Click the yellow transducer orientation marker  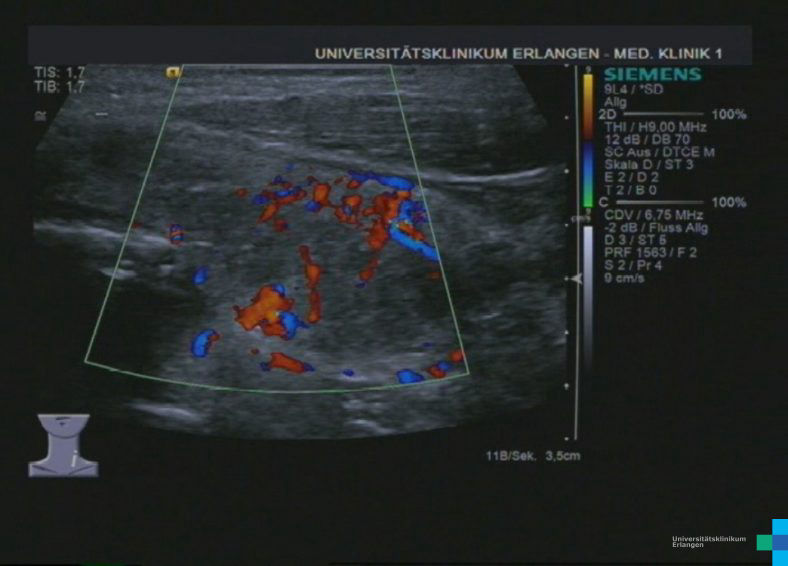coord(172,72)
